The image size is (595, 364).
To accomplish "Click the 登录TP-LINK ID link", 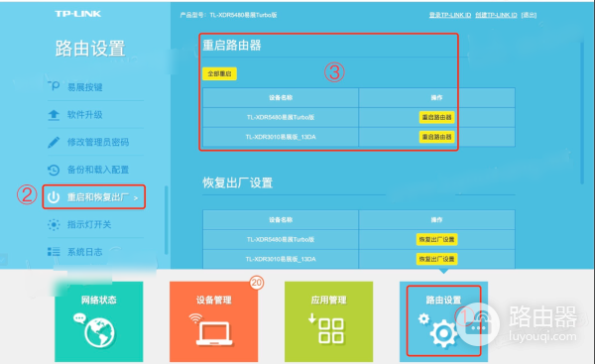I will point(450,15).
